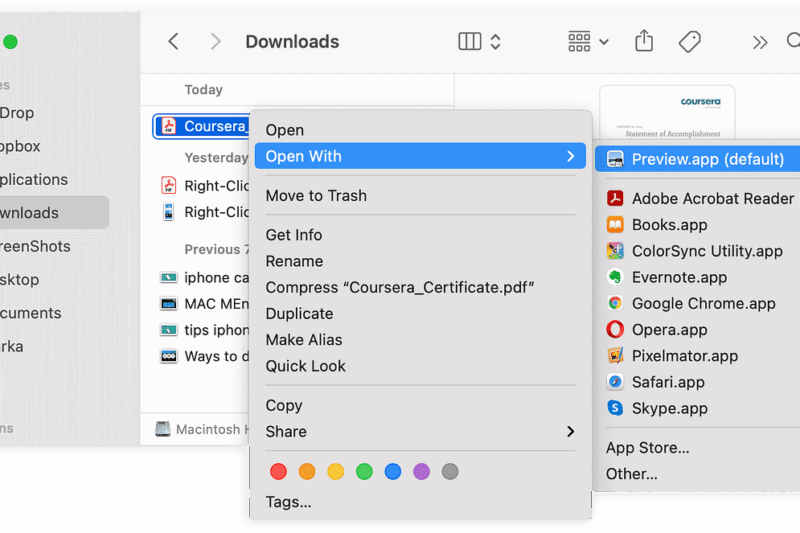Select the iphone ca file icon

click(169, 277)
